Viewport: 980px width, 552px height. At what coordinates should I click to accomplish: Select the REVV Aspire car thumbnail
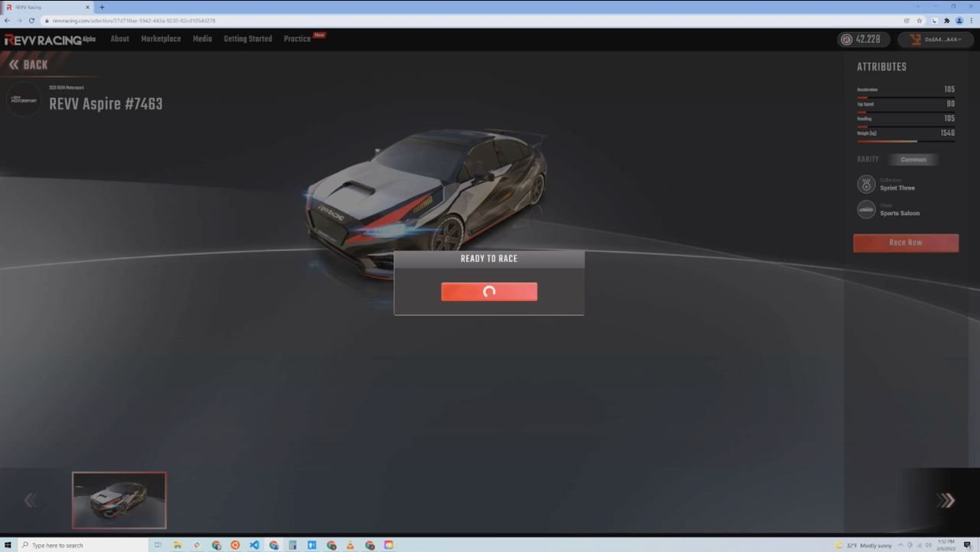tap(119, 500)
